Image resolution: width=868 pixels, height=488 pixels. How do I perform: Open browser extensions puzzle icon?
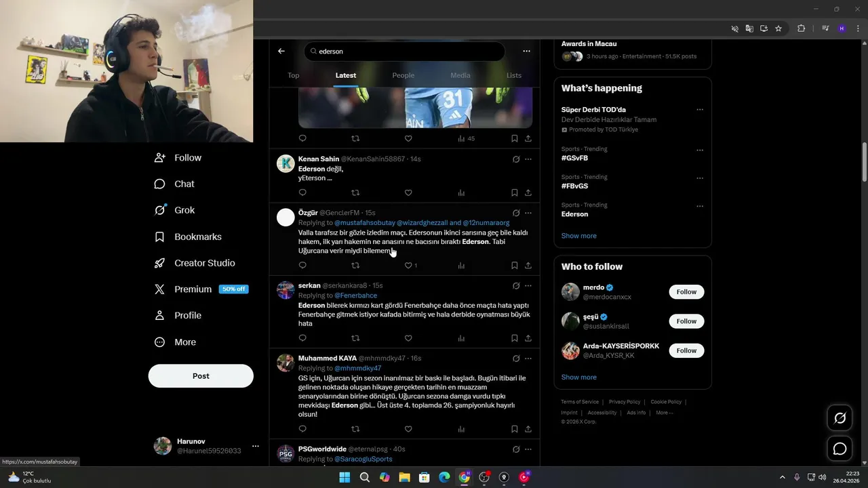point(801,28)
